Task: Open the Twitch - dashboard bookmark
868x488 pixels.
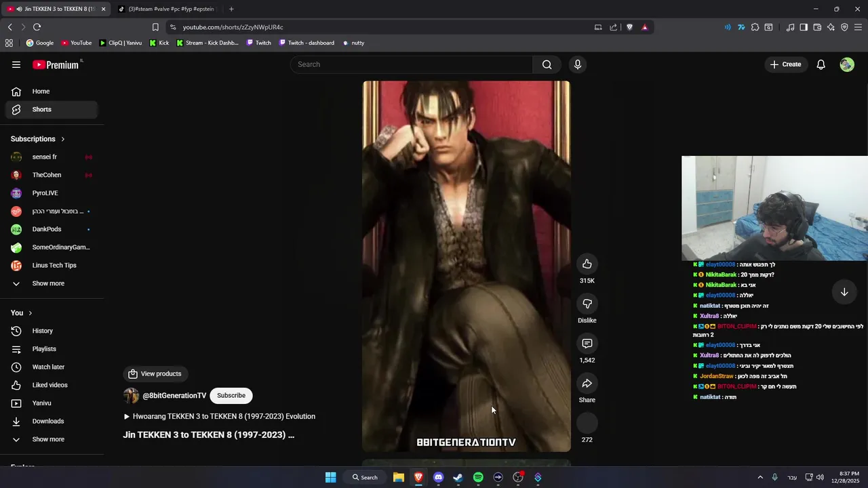Action: tap(307, 43)
